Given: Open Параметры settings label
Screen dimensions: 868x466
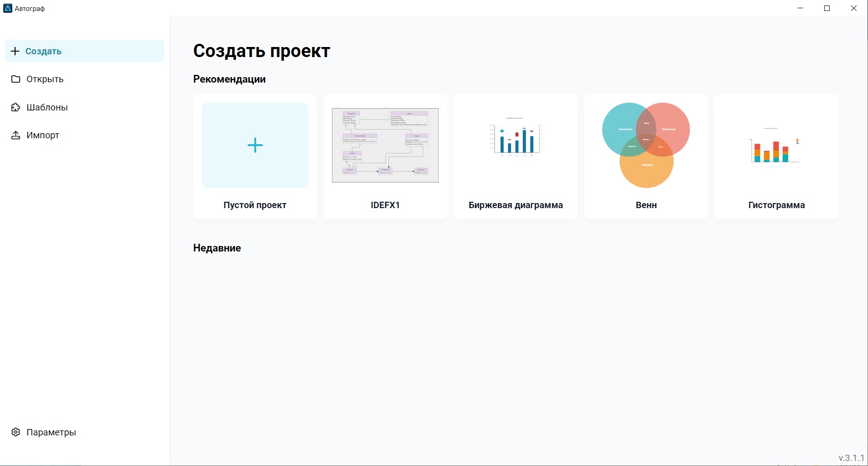Looking at the screenshot, I should [51, 432].
